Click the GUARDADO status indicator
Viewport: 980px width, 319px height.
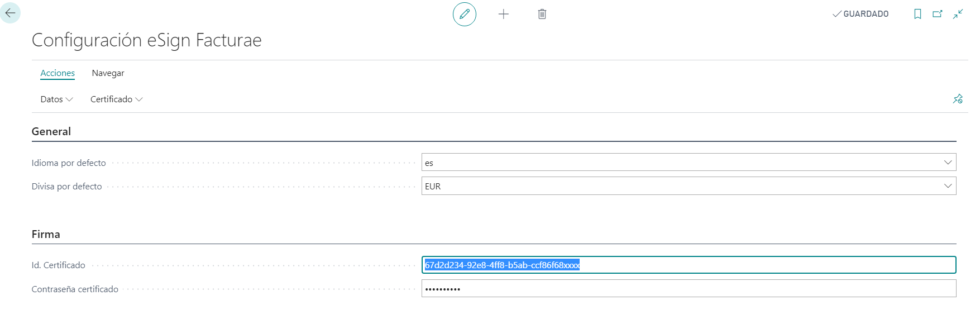point(861,14)
